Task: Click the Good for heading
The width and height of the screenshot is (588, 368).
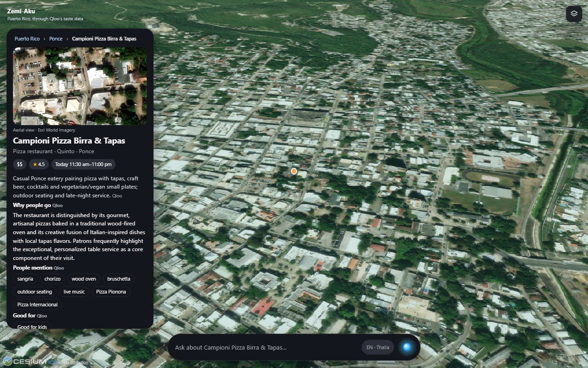Action: [x=24, y=316]
